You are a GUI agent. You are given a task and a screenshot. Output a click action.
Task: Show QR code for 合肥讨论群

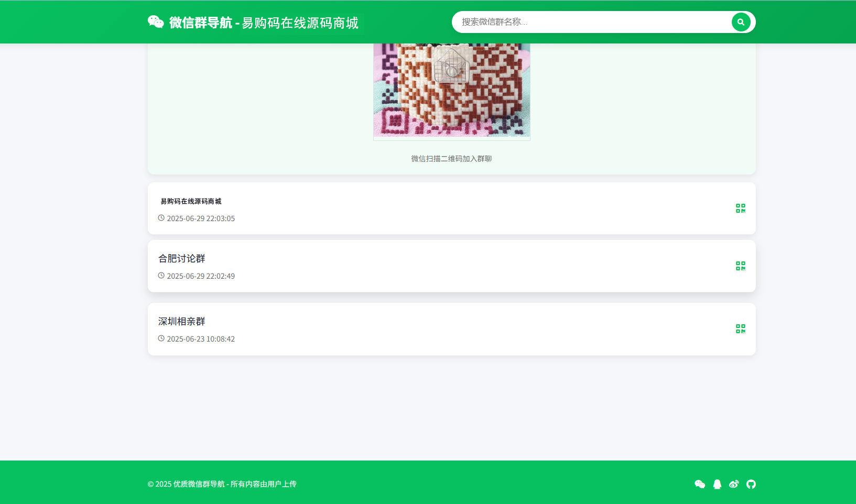click(x=740, y=266)
